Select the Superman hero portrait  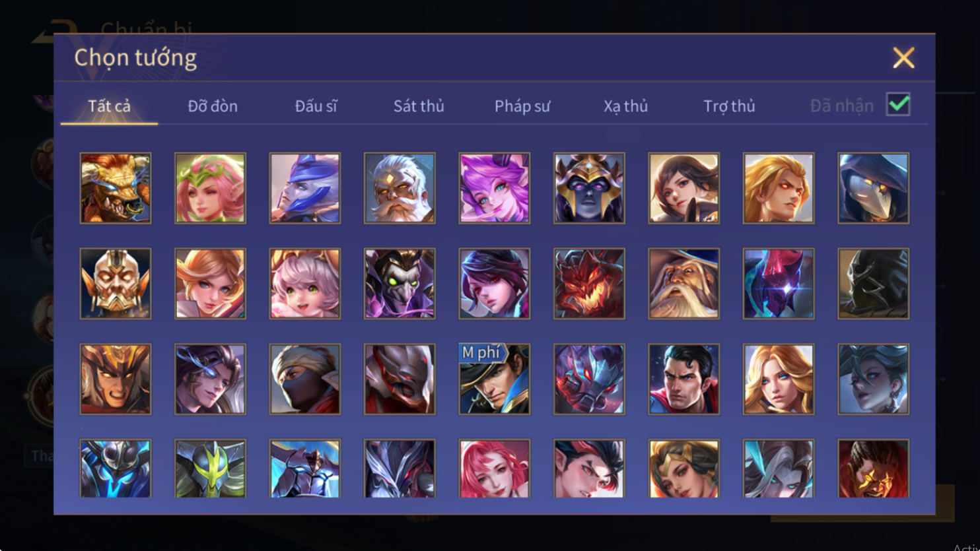tap(683, 379)
